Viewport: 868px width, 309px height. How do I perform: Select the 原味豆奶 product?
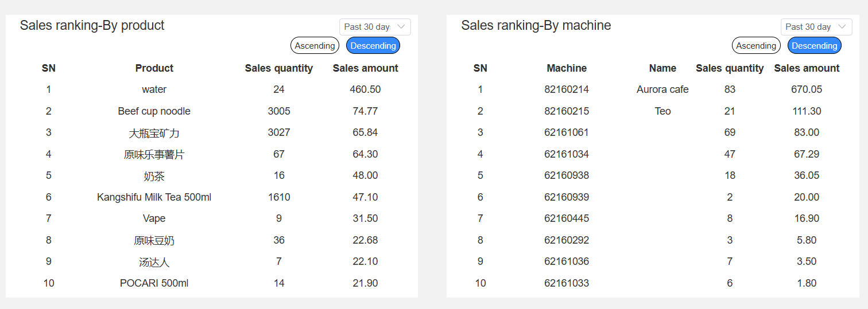coord(154,240)
